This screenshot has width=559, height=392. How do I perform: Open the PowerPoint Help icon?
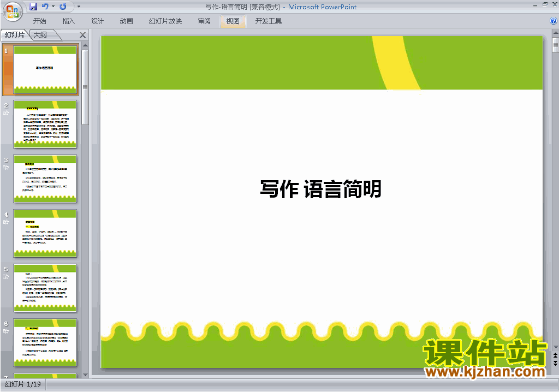pos(554,21)
